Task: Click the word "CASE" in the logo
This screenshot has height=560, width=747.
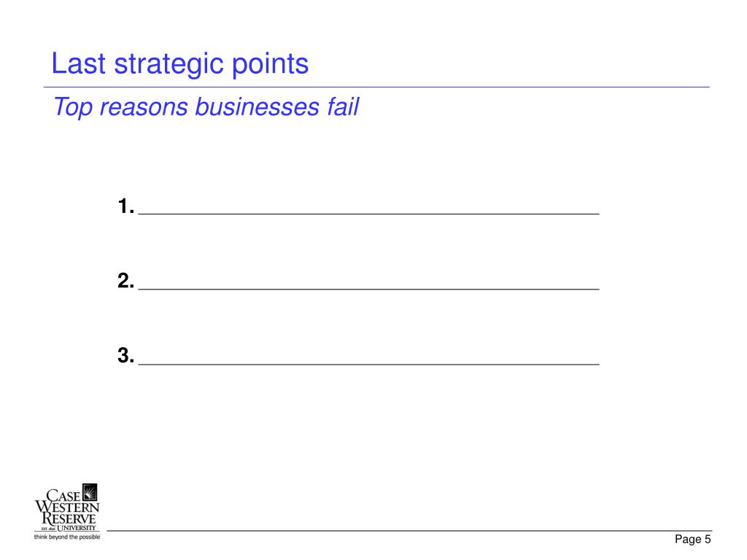Action: click(63, 496)
